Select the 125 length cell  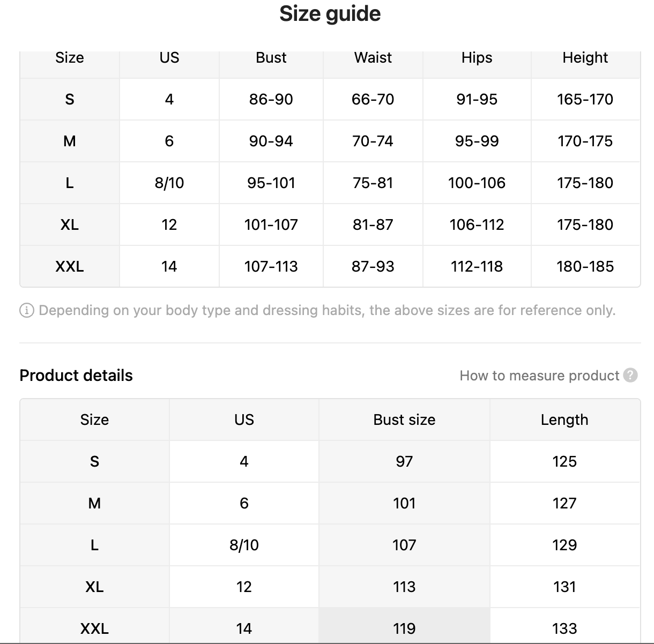tap(564, 461)
